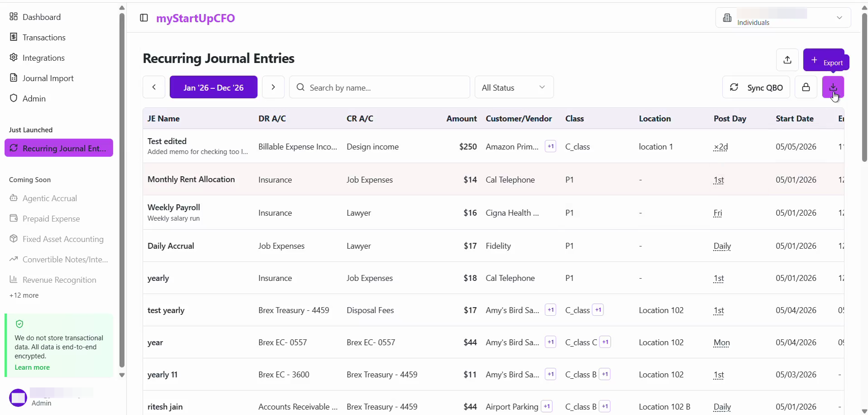Expand +1 class badge in yearly 11 row
The height and width of the screenshot is (415, 868).
(605, 374)
